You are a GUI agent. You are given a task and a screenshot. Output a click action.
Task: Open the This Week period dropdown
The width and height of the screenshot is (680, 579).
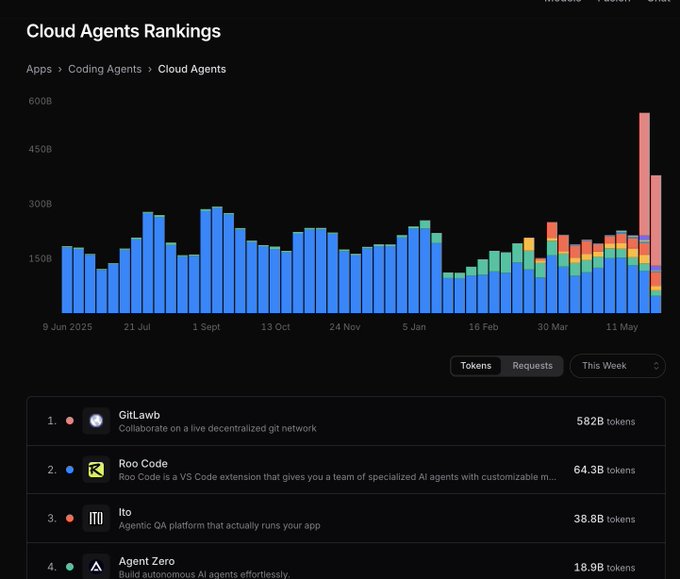(617, 366)
